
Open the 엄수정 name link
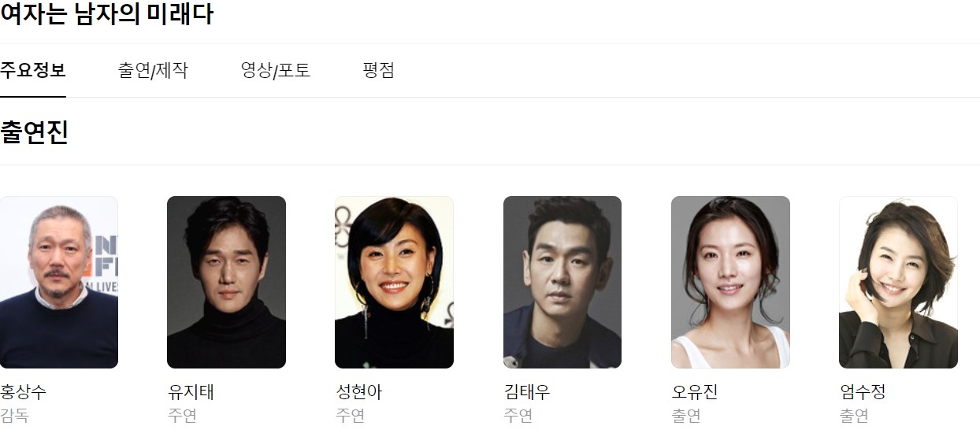click(863, 392)
